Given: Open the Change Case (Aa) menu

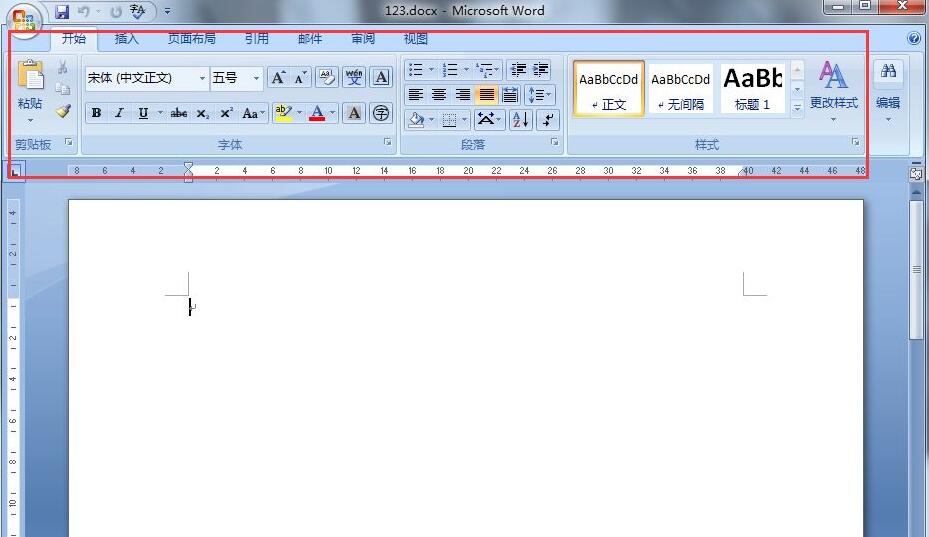Looking at the screenshot, I should [x=253, y=113].
